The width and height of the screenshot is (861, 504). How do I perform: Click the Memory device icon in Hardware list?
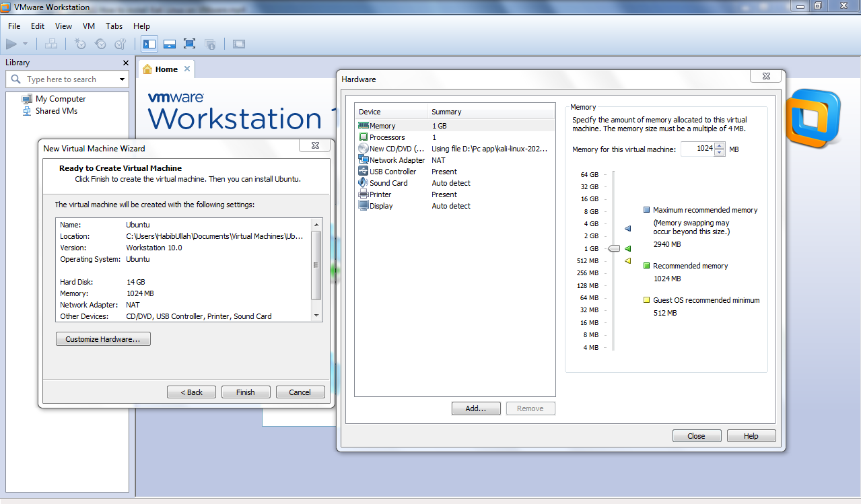(x=364, y=126)
